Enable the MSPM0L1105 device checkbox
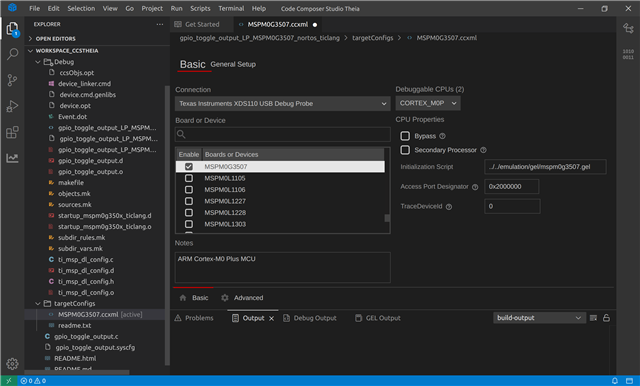Viewport: 640px width, 386px height. [189, 178]
